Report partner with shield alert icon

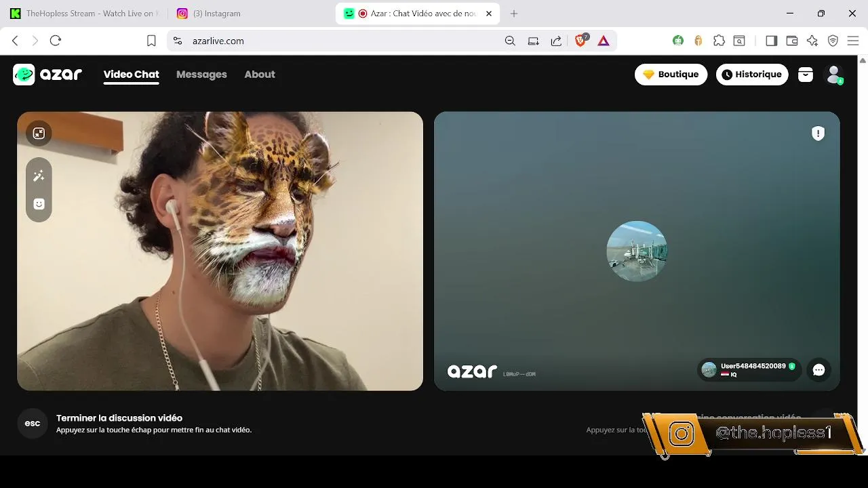[x=818, y=134]
